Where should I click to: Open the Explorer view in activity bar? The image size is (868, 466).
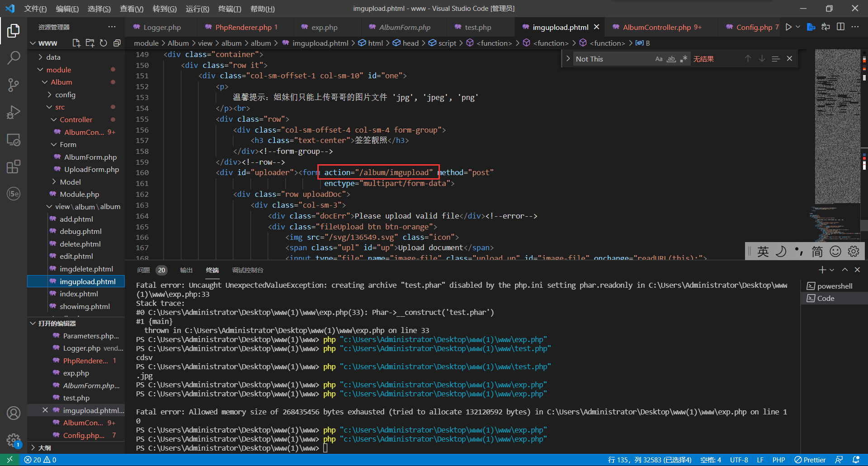point(14,31)
